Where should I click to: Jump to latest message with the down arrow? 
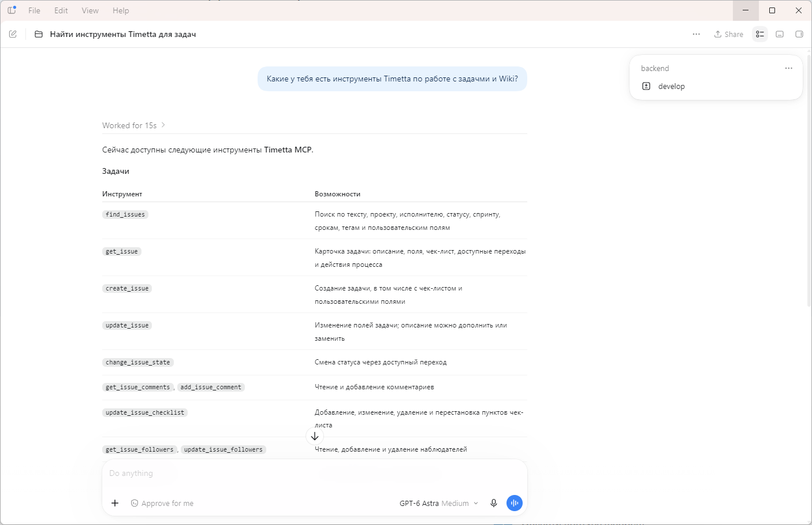315,437
